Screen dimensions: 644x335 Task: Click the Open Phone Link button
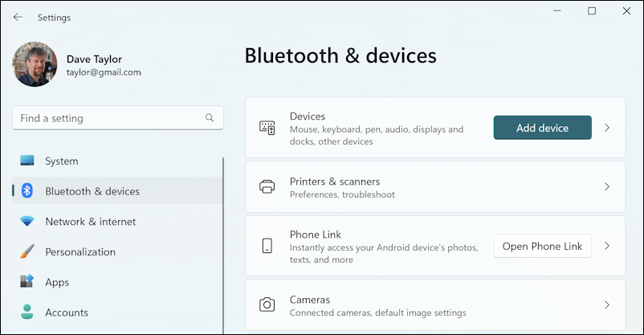[543, 246]
